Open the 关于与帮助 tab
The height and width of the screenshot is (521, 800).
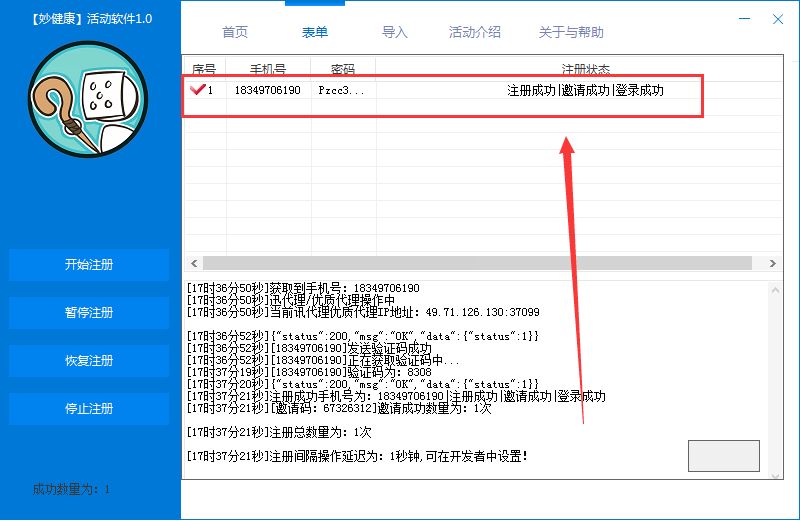(571, 32)
